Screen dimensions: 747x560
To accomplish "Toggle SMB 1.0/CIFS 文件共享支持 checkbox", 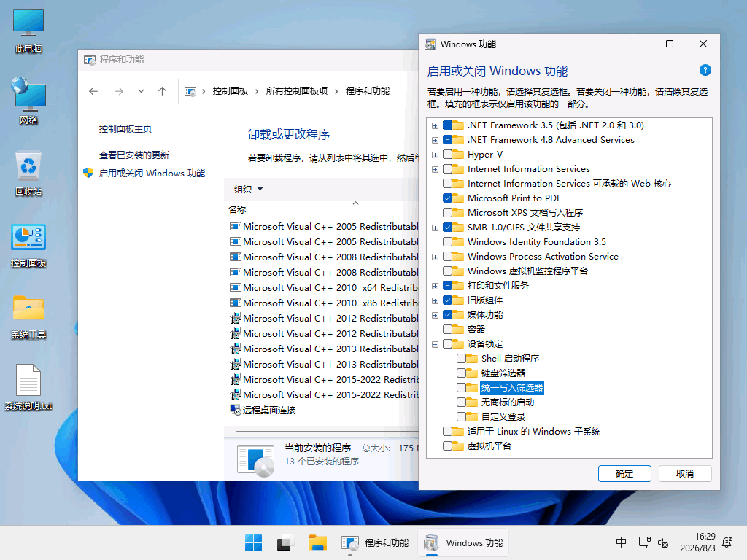I will click(447, 227).
